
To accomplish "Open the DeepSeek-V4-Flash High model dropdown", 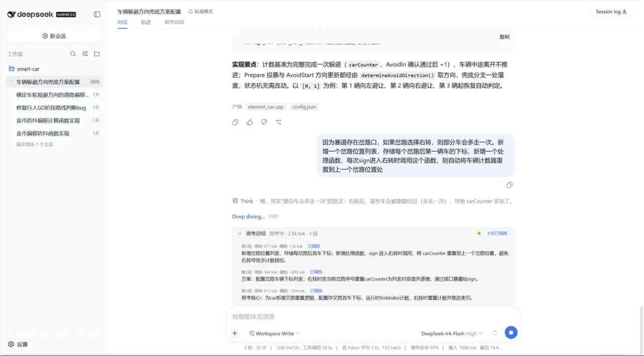I will 452,333.
